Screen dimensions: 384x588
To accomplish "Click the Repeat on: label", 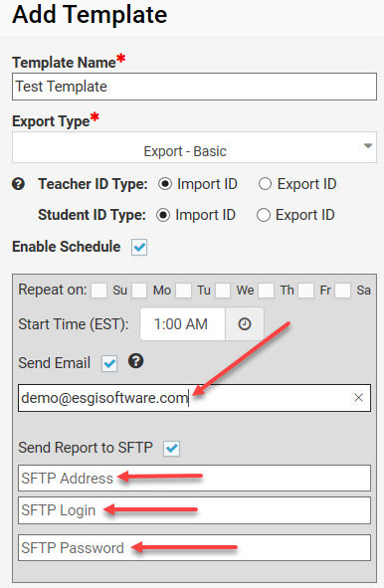I will (x=53, y=290).
